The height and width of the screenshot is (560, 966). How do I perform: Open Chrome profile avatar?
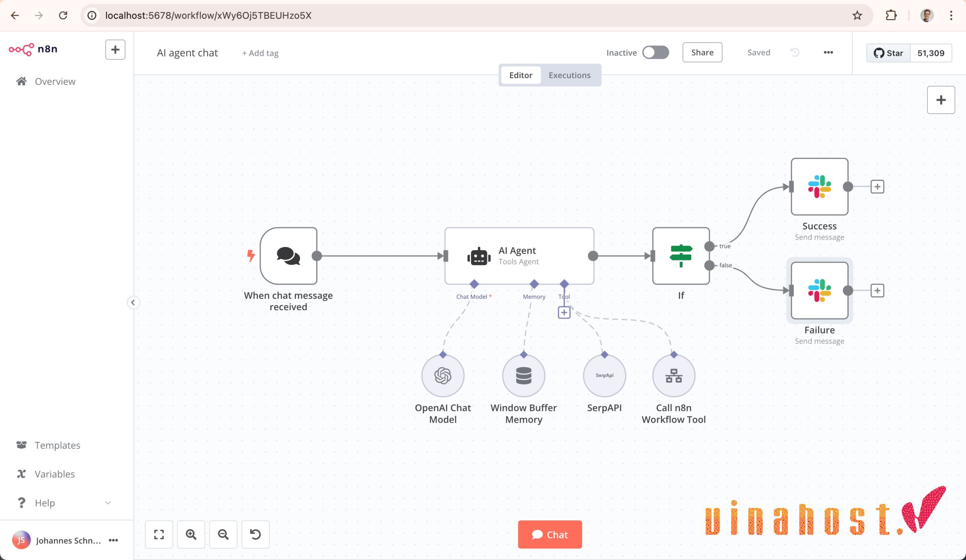(927, 15)
